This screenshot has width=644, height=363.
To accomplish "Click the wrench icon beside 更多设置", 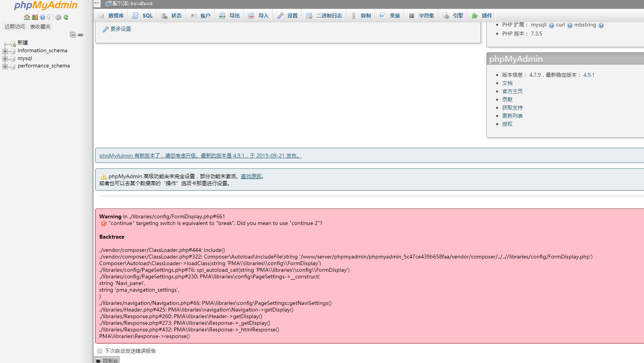I will pos(105,29).
